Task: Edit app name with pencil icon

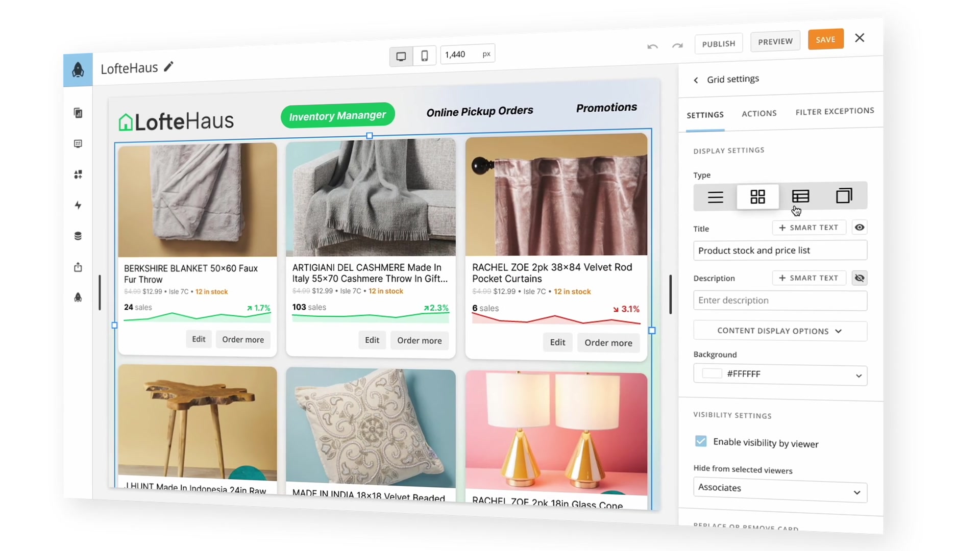Action: 168,66
